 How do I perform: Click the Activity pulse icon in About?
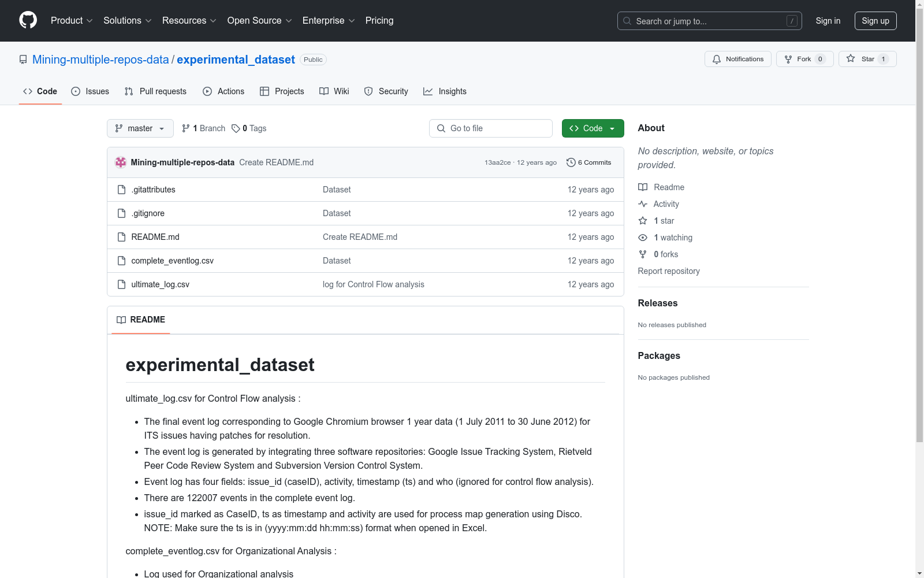643,204
